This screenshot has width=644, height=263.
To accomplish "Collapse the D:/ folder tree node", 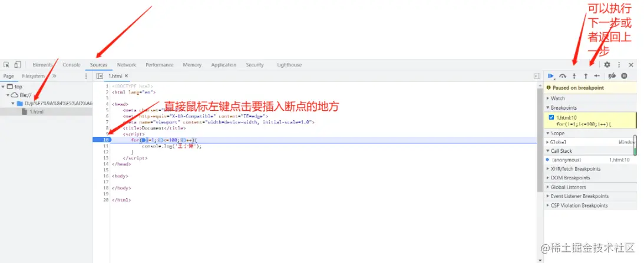I will coord(13,104).
